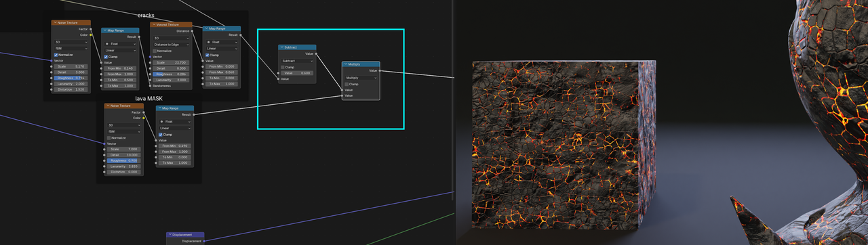Click the Subtract node Value 0.600 field
The image size is (868, 245).
point(297,73)
